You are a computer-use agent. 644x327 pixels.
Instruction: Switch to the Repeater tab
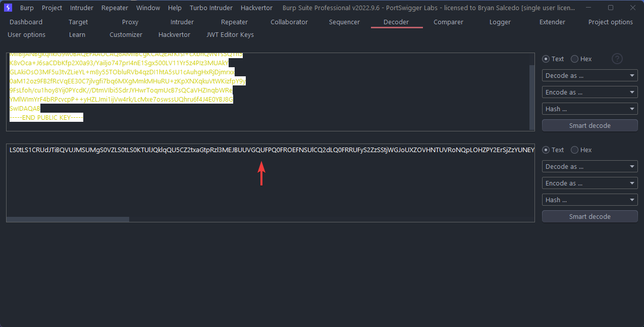tap(234, 22)
